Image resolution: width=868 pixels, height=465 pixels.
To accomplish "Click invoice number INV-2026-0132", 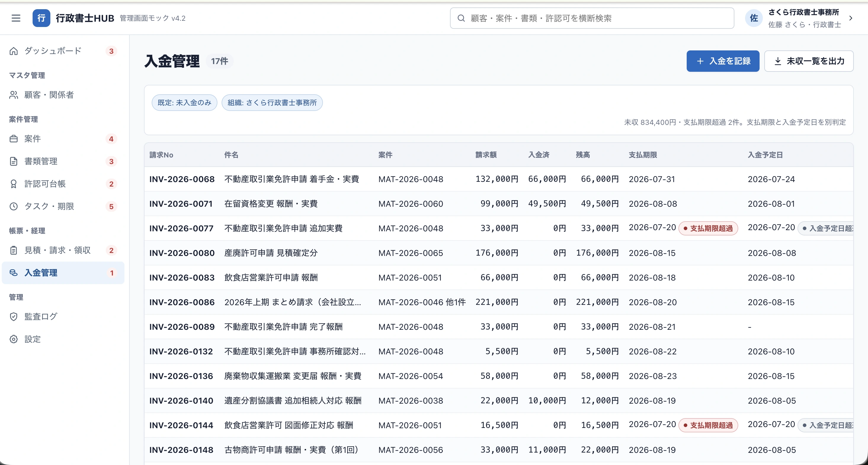I will point(181,351).
